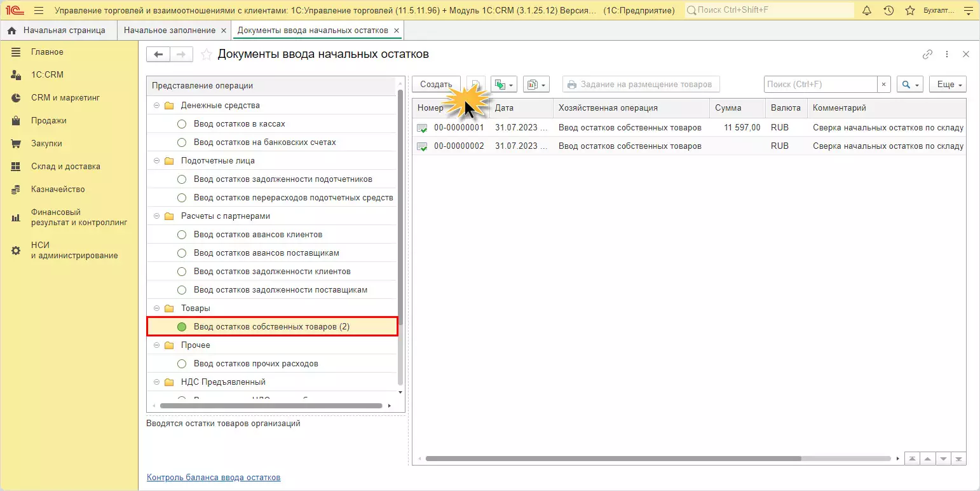Image resolution: width=980 pixels, height=491 pixels.
Task: Add current form to favorites star
Action: pos(206,55)
